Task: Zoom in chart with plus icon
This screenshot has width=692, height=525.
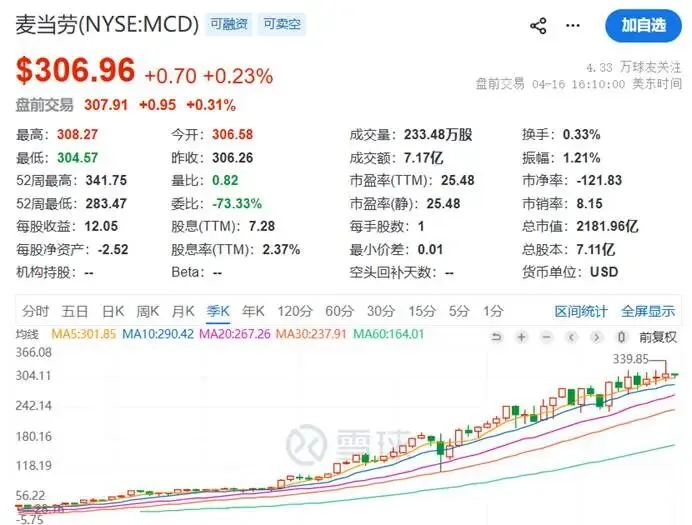Action: coord(522,338)
